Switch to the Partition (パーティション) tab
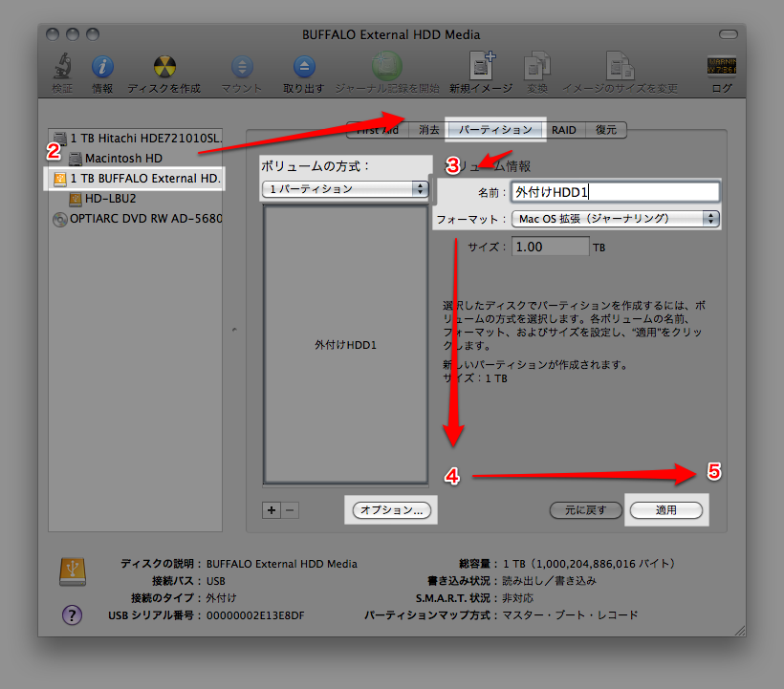This screenshot has width=784, height=689. 495,130
